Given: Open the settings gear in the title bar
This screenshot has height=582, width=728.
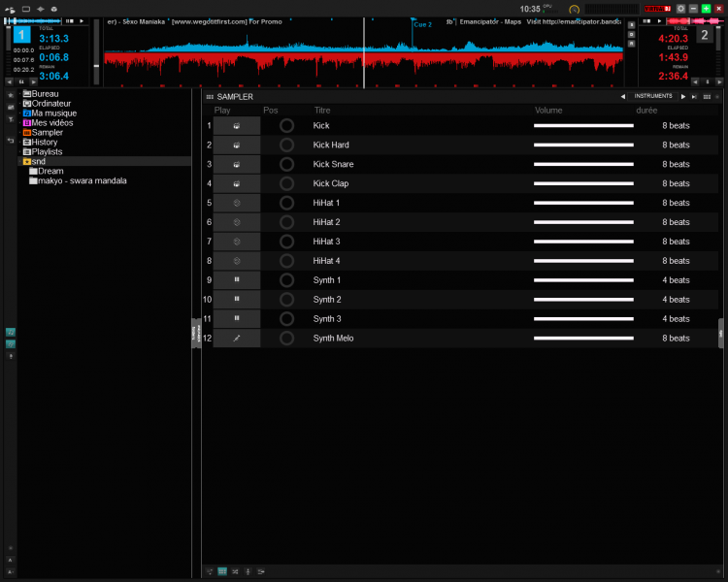Looking at the screenshot, I should [680, 9].
